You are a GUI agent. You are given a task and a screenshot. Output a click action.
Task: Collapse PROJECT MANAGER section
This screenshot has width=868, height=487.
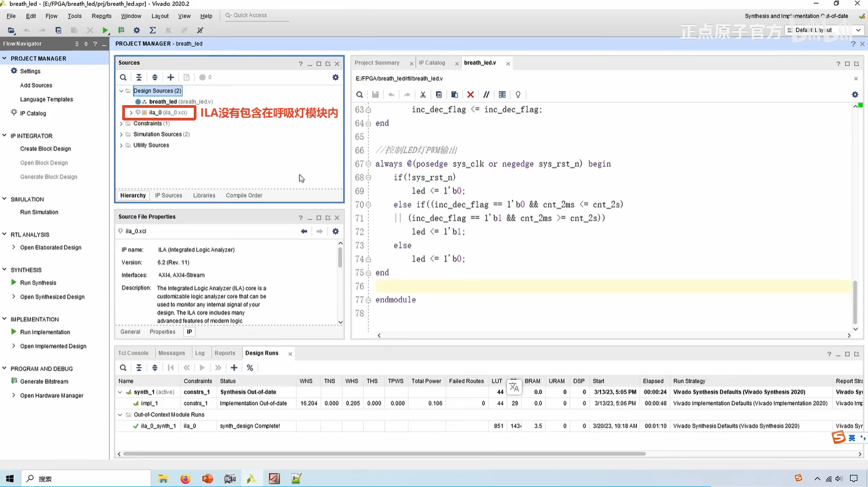coord(4,58)
